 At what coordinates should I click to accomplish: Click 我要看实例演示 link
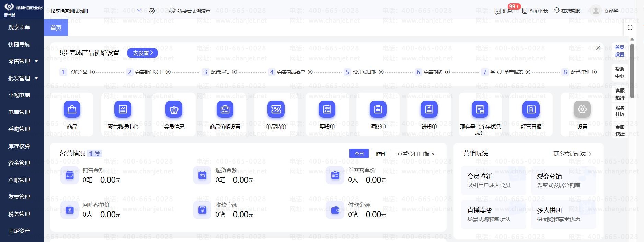pyautogui.click(x=190, y=11)
